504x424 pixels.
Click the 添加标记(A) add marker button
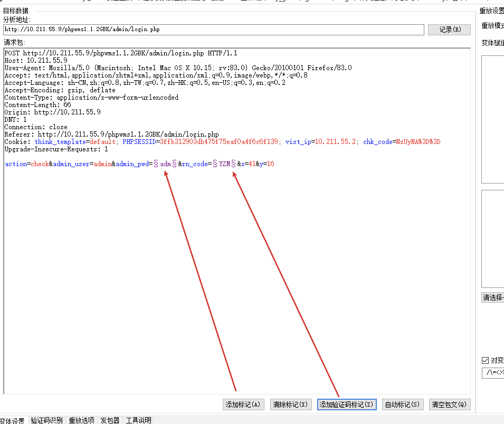click(x=243, y=404)
